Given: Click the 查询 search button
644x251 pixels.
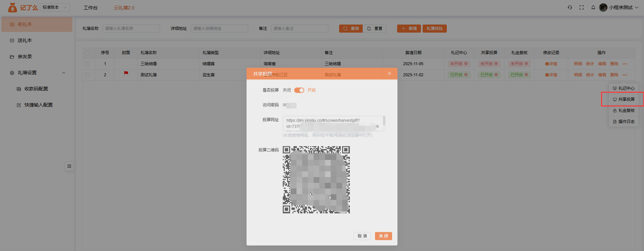Looking at the screenshot, I should pyautogui.click(x=351, y=29).
